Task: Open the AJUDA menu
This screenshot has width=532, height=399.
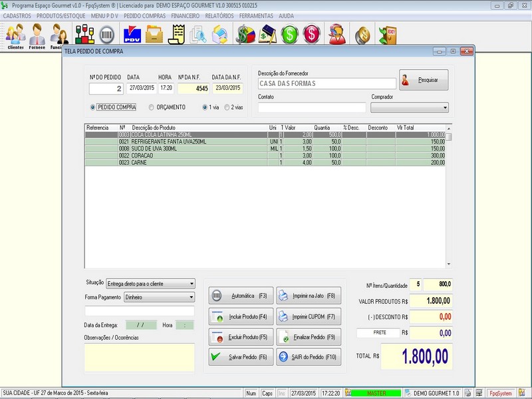Action: 287,16
